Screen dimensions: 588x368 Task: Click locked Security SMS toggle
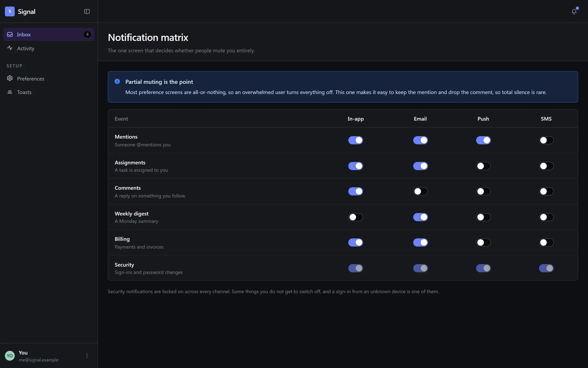[546, 268]
